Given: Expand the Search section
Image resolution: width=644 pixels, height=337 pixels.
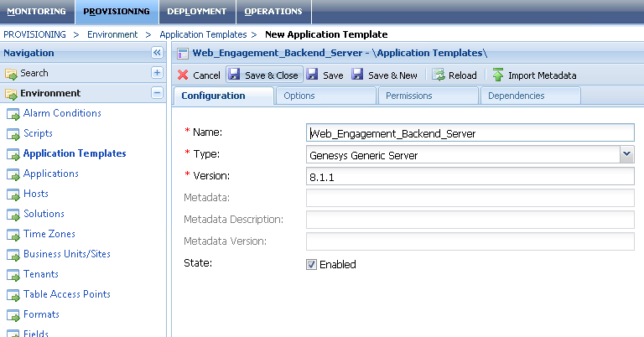Looking at the screenshot, I should tap(157, 73).
